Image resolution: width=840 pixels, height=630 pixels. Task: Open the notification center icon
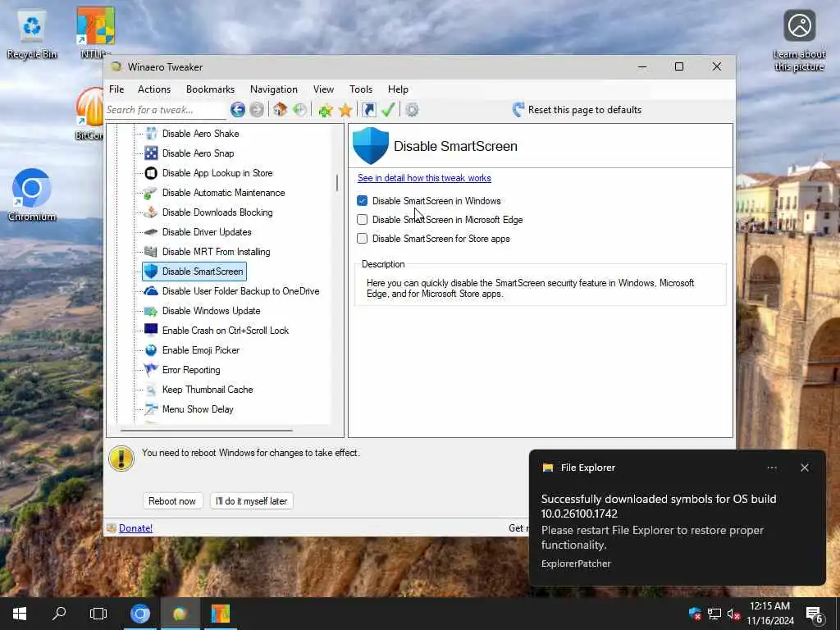click(x=815, y=614)
